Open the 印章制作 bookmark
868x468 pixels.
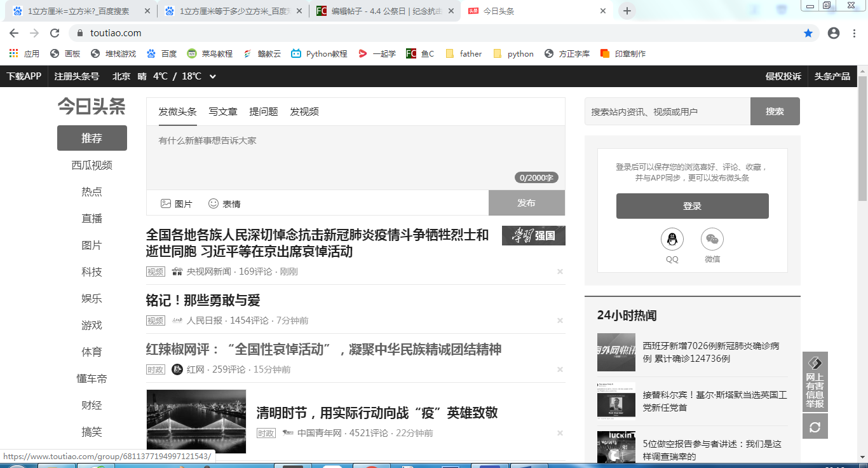[x=623, y=53]
